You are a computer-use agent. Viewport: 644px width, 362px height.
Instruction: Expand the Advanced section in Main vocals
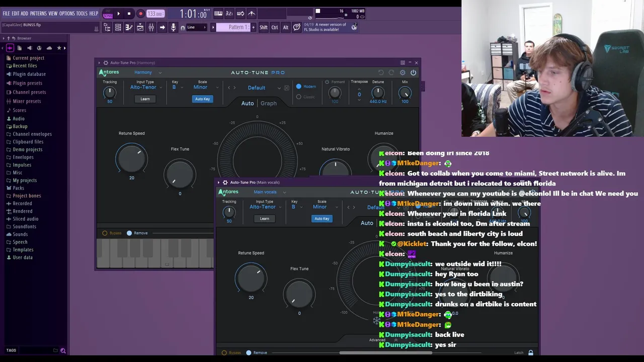click(383, 340)
